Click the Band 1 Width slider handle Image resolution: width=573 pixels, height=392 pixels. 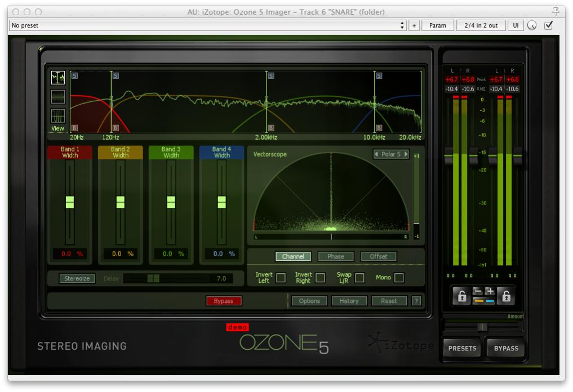70,202
